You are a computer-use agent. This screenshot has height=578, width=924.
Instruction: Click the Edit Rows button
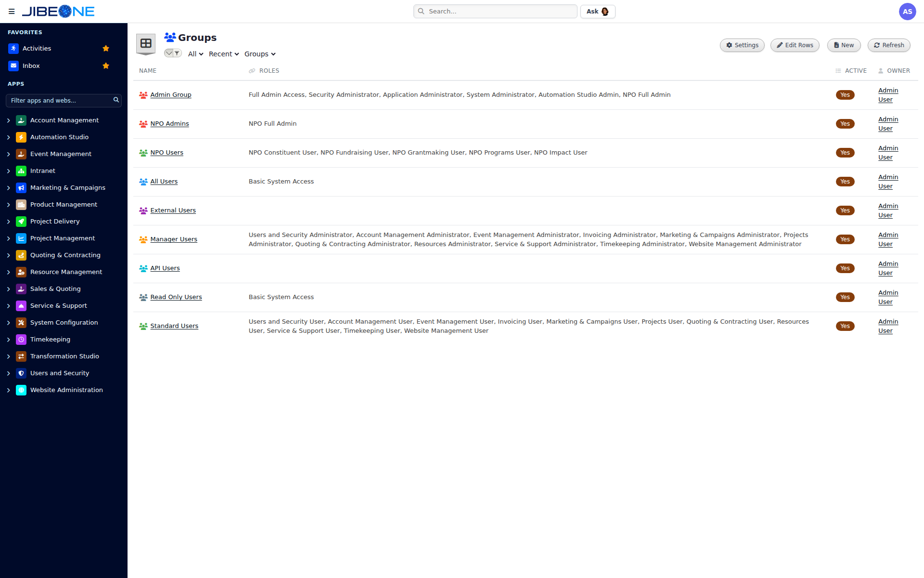795,45
